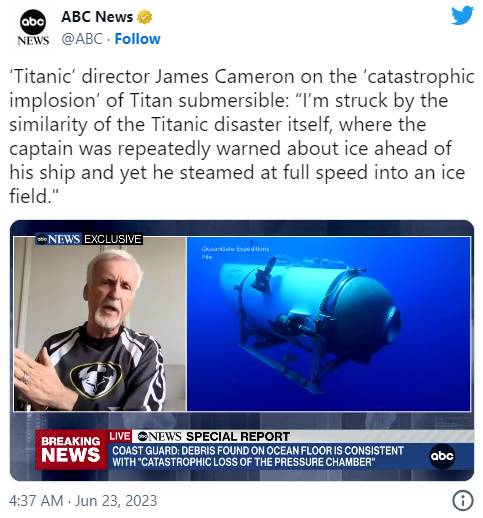Open the Twitter bird logo link
This screenshot has height=518, width=483.
point(462,15)
